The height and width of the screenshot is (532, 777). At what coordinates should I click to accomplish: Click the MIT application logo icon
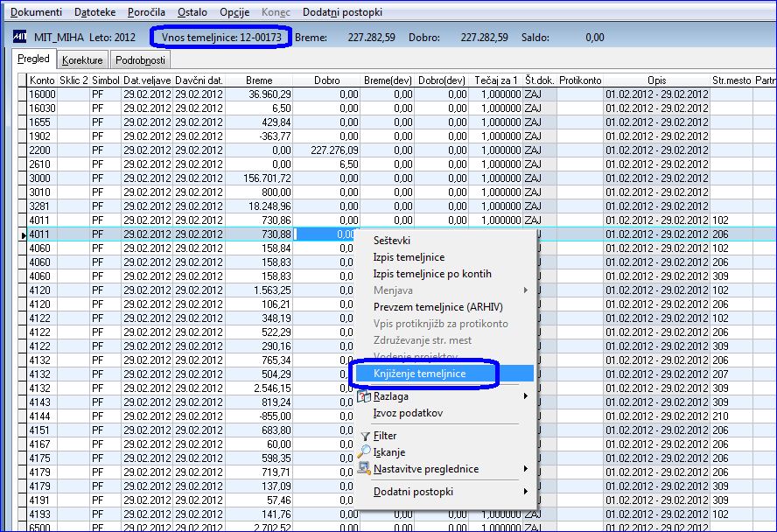click(x=20, y=37)
